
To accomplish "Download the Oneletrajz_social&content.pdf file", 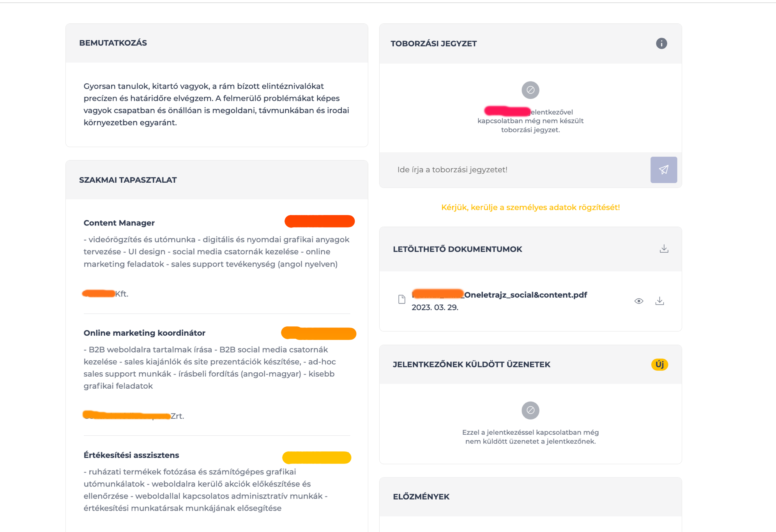I will coord(659,301).
